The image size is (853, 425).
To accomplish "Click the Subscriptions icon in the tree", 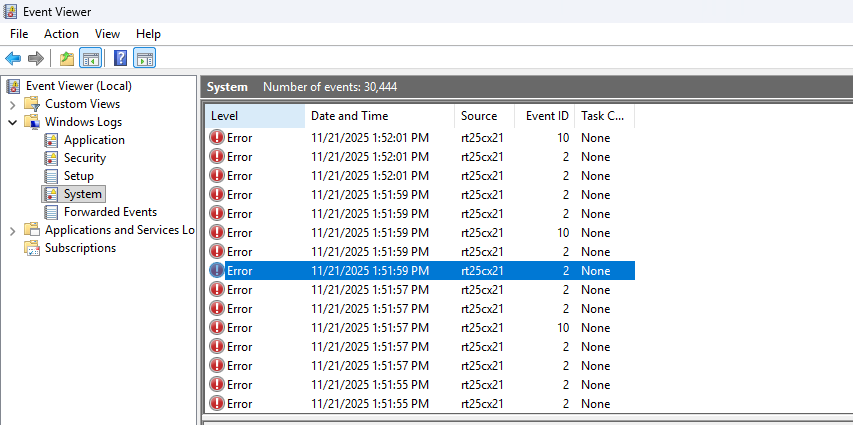I will (x=32, y=248).
